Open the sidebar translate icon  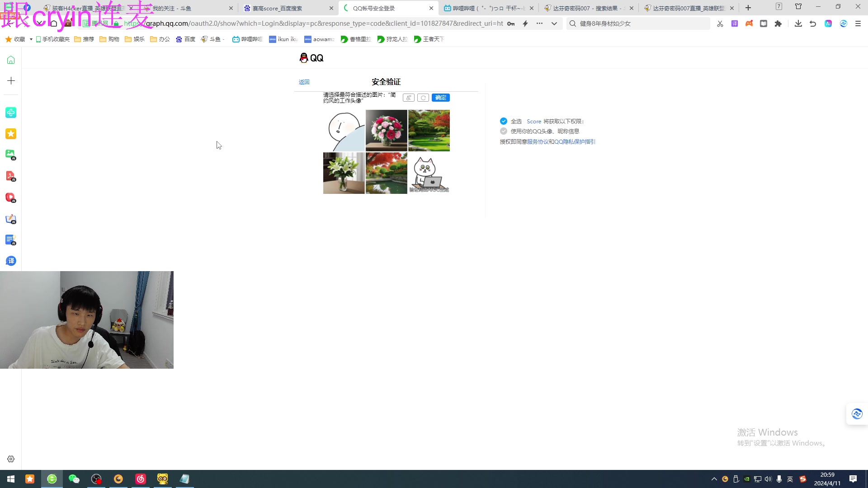coord(11,261)
